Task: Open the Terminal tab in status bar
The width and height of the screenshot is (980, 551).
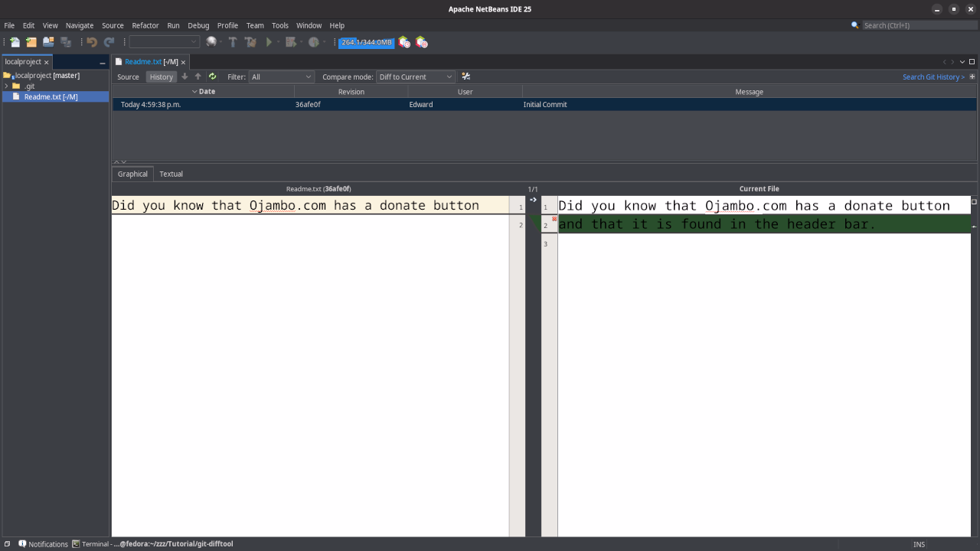Action: pos(152,544)
